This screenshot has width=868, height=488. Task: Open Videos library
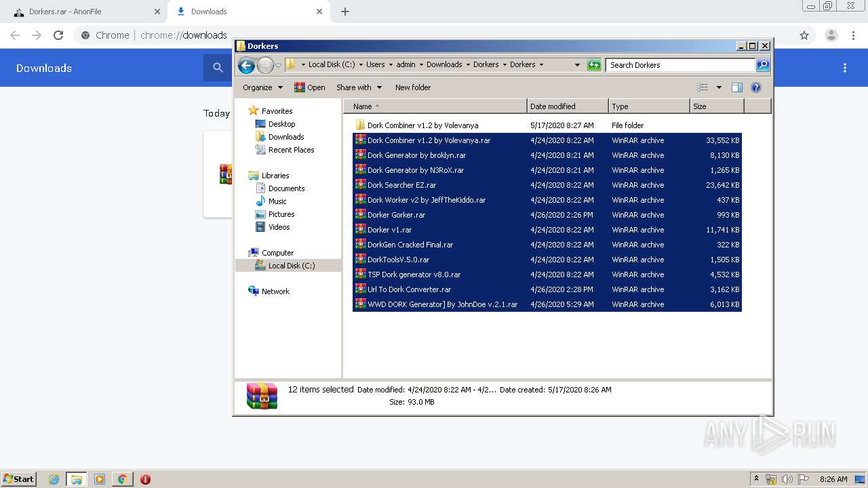[x=273, y=227]
